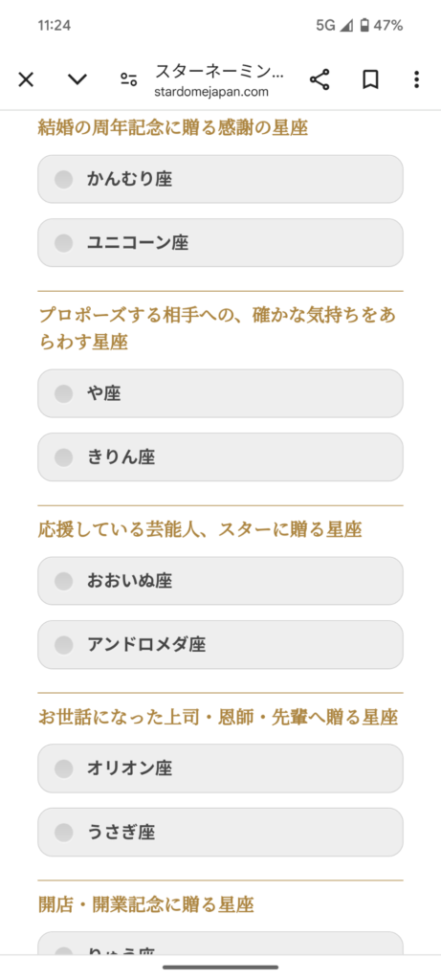Tap the スターネーミン page title

click(219, 71)
